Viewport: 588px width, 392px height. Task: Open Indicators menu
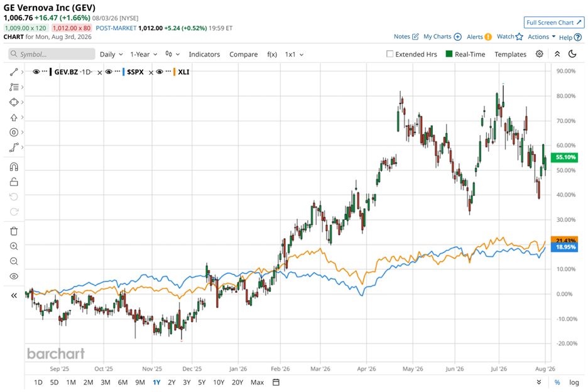[x=204, y=55]
